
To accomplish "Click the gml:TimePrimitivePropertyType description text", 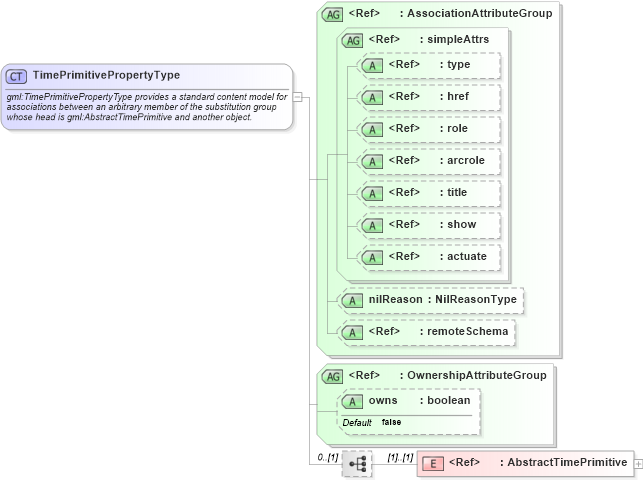I will (147, 107).
